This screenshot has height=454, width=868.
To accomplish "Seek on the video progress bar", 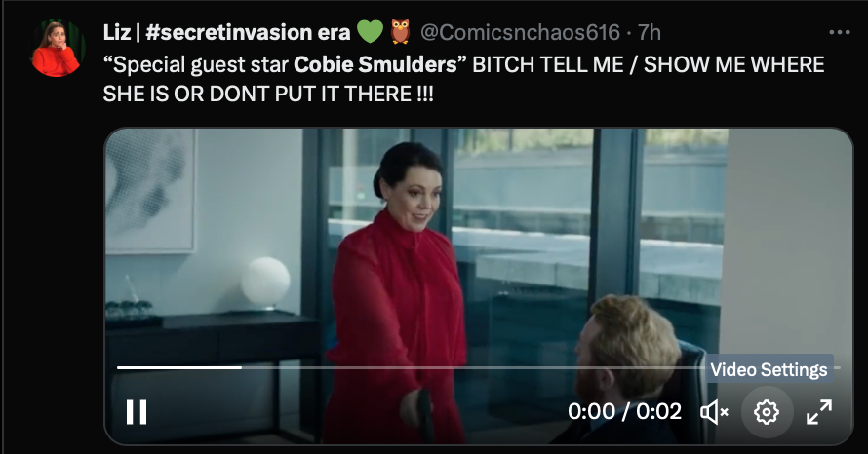I will (x=478, y=367).
